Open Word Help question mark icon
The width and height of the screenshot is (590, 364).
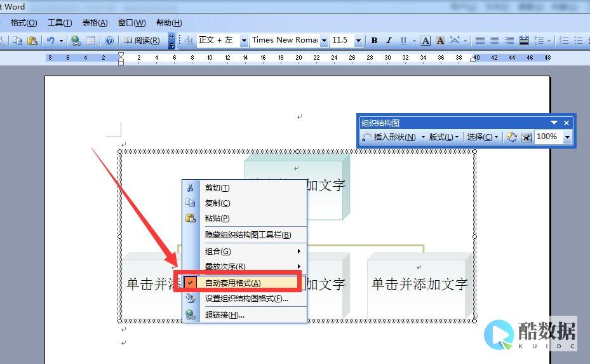click(109, 40)
